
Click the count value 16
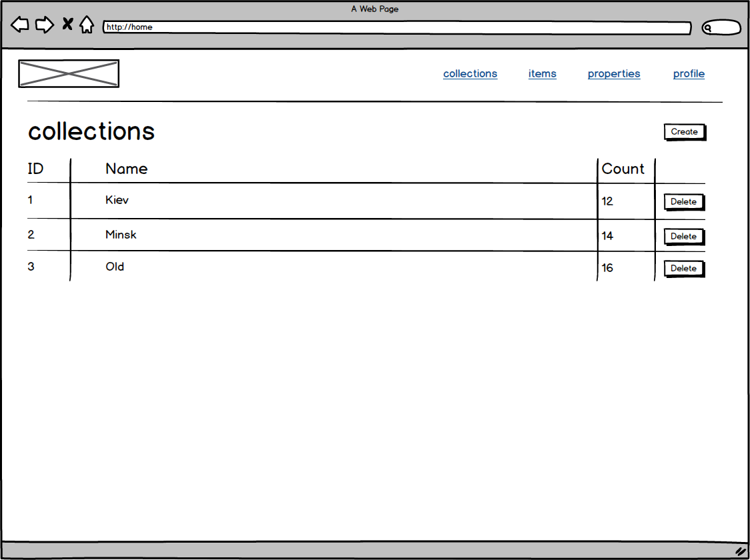tap(607, 268)
